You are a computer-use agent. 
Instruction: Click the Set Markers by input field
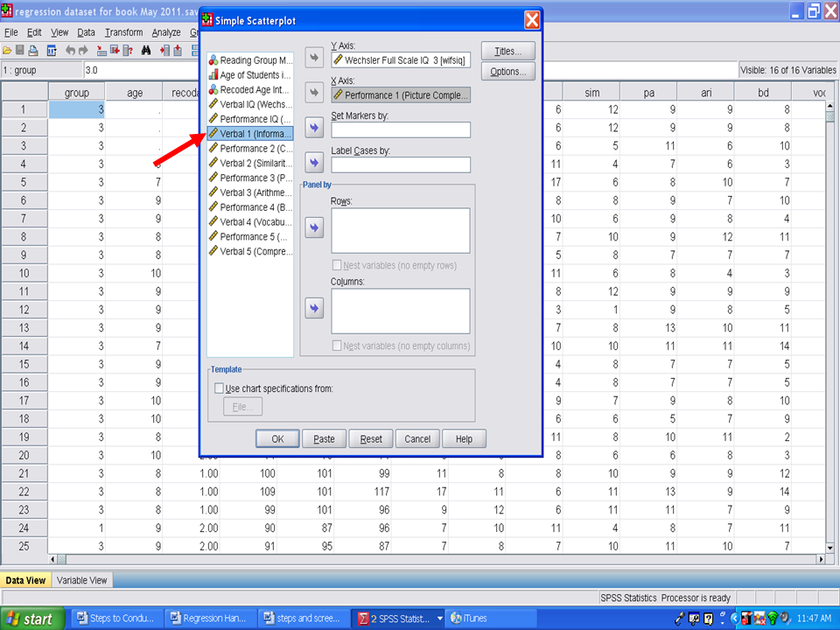tap(400, 129)
